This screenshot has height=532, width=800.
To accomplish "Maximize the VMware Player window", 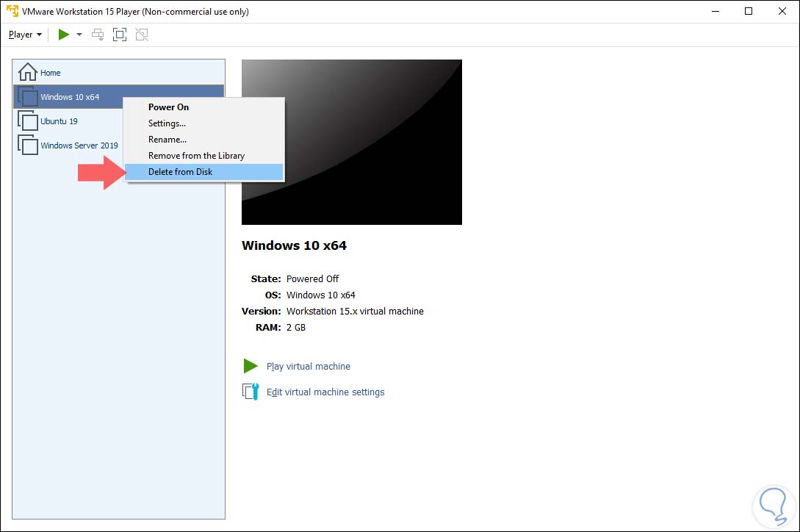I will [749, 11].
